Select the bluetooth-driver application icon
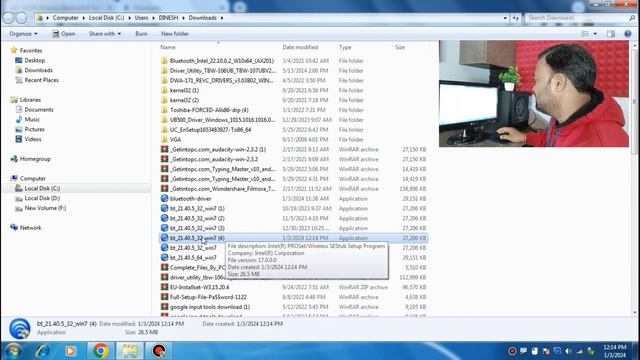Viewport: 640px width, 360px height. [164, 198]
